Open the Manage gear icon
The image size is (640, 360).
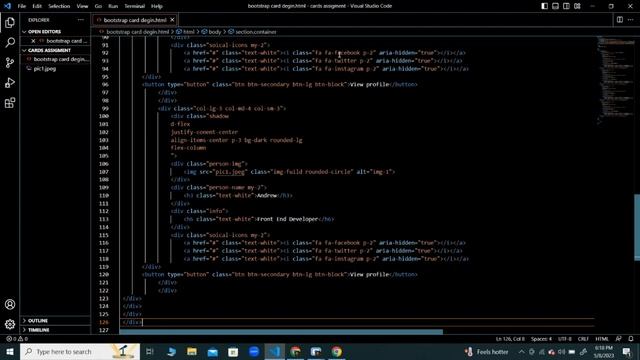tap(10, 324)
